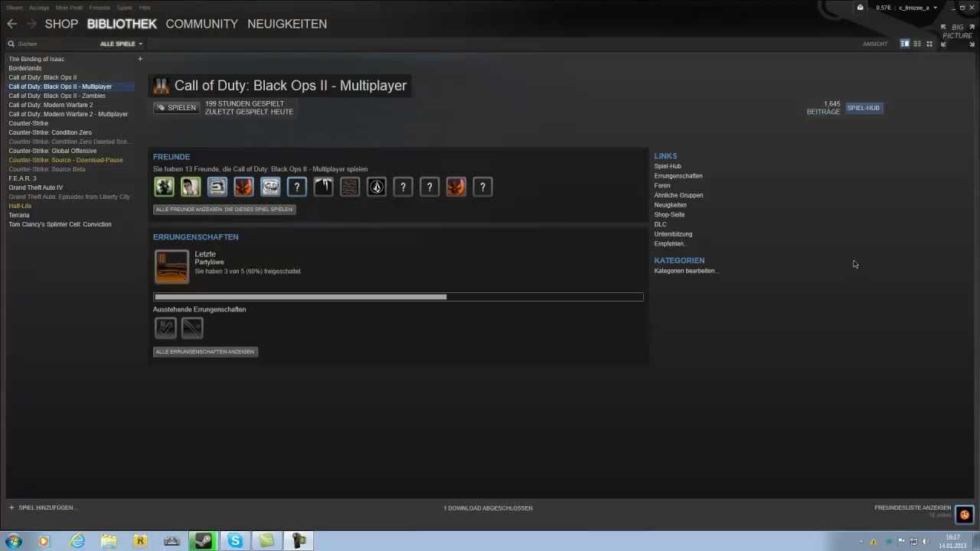Open second friend avatar with man portrait

pos(191,187)
